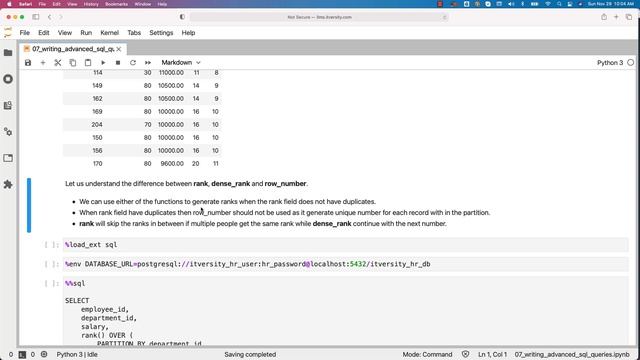Open the Settings menu

click(x=161, y=33)
